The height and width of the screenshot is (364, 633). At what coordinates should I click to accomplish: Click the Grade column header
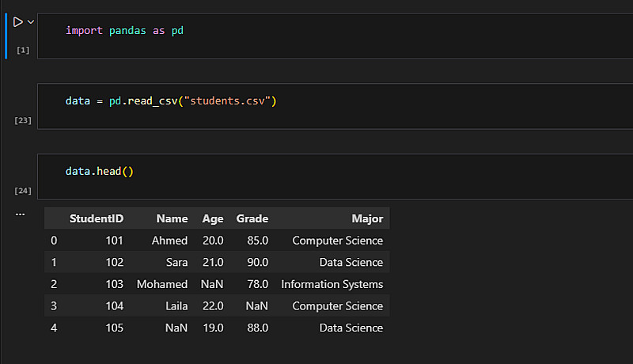tap(252, 218)
